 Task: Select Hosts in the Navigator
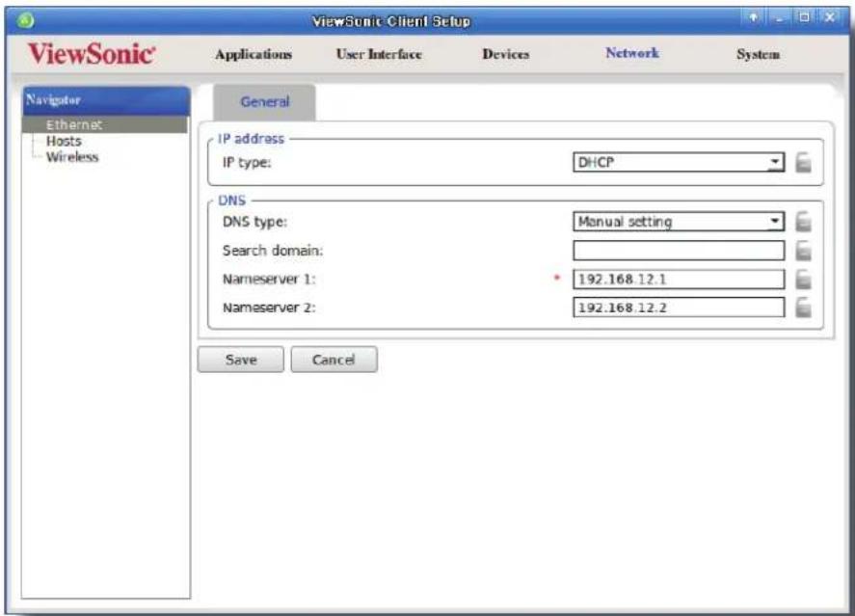tap(64, 141)
